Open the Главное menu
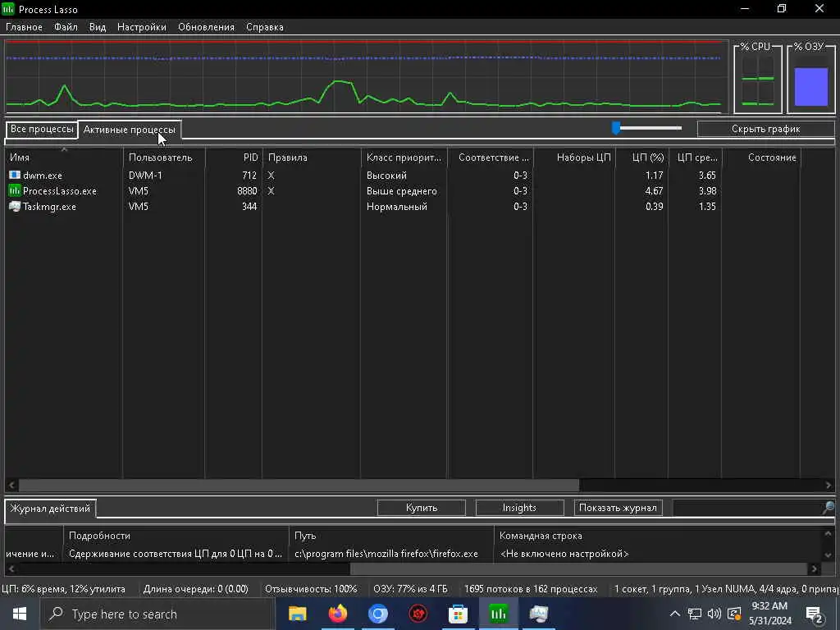This screenshot has height=630, width=840. tap(24, 27)
